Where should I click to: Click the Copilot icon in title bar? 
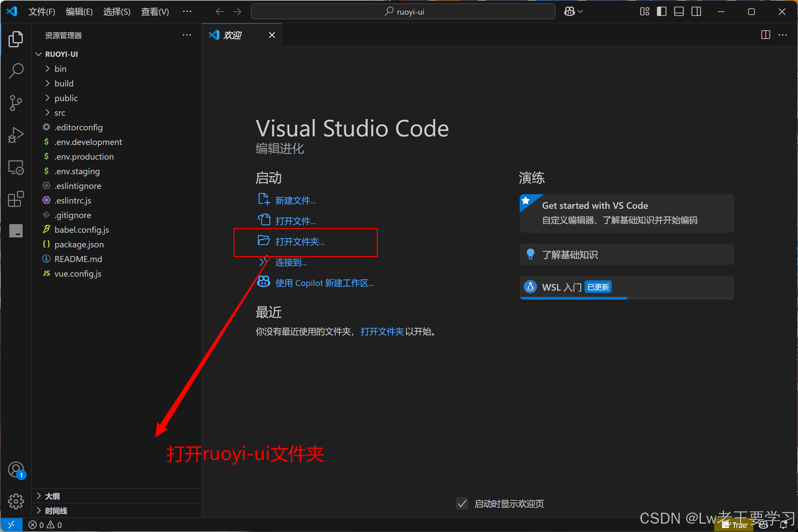tap(569, 12)
